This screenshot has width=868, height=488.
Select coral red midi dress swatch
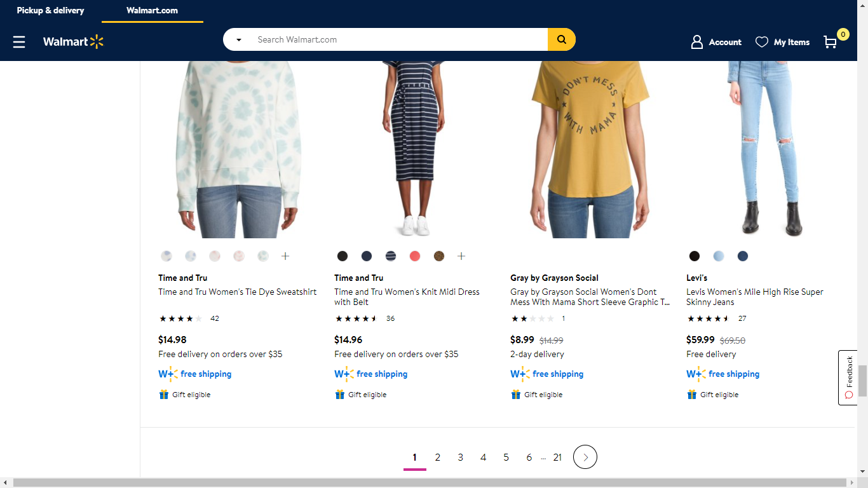[415, 256]
